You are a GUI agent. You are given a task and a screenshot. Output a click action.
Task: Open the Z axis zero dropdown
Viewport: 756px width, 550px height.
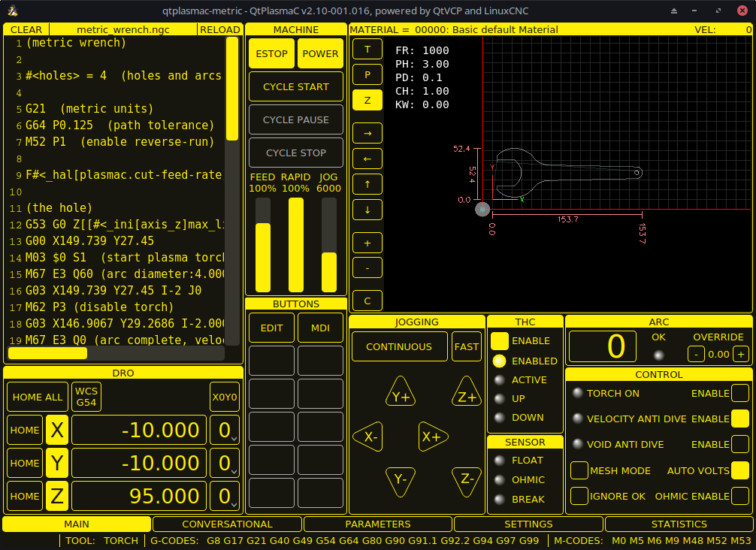pyautogui.click(x=225, y=496)
